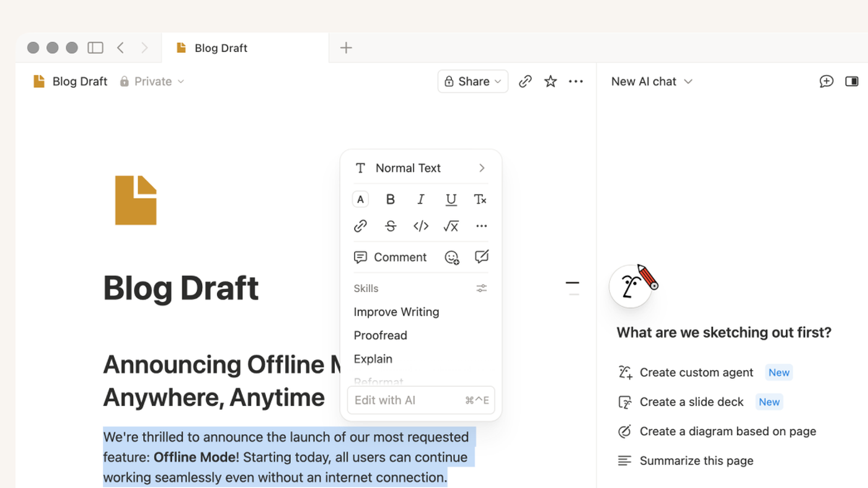Clear formatting with the Tx icon
This screenshot has width=868, height=488.
pyautogui.click(x=480, y=199)
